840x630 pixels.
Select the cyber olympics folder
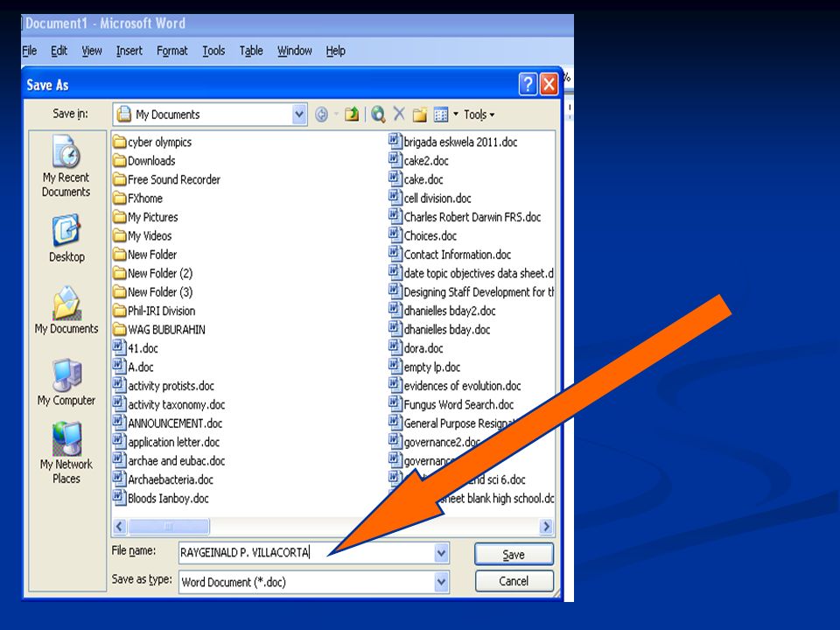click(152, 142)
